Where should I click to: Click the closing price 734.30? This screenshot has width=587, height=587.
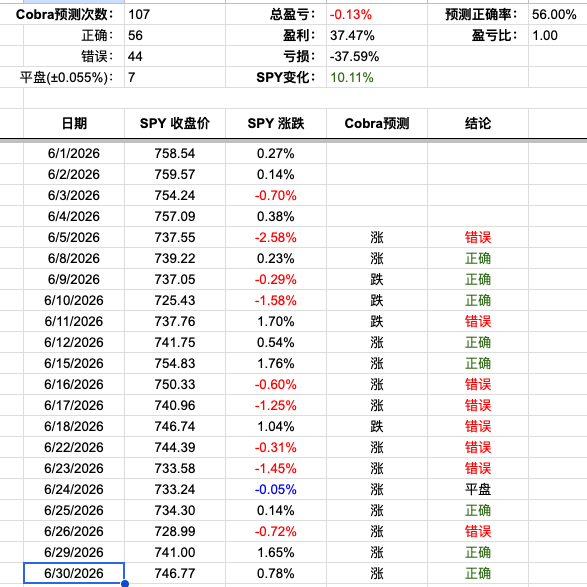coord(175,510)
